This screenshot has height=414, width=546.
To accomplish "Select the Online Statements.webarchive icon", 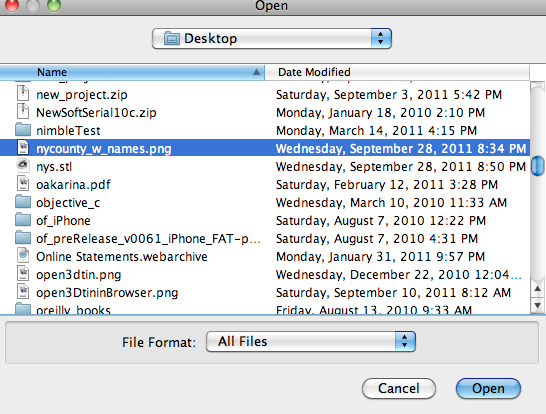I will 23,256.
